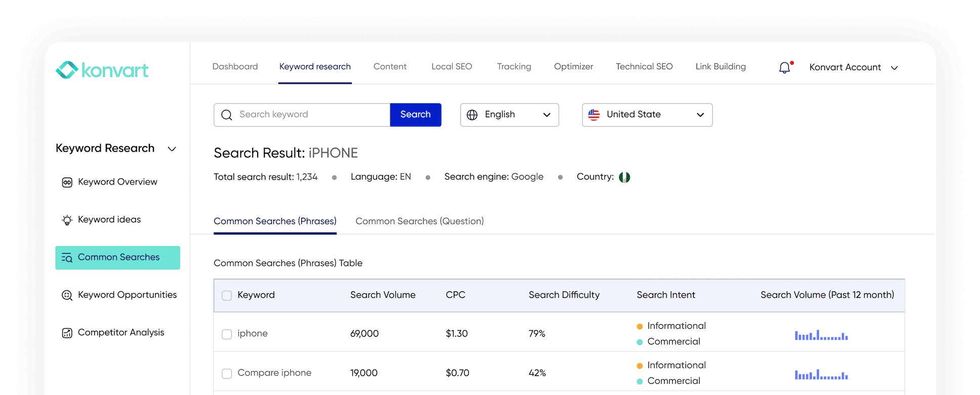The width and height of the screenshot is (980, 395).
Task: Click the 'Search engine: Google' text
Action: [494, 177]
